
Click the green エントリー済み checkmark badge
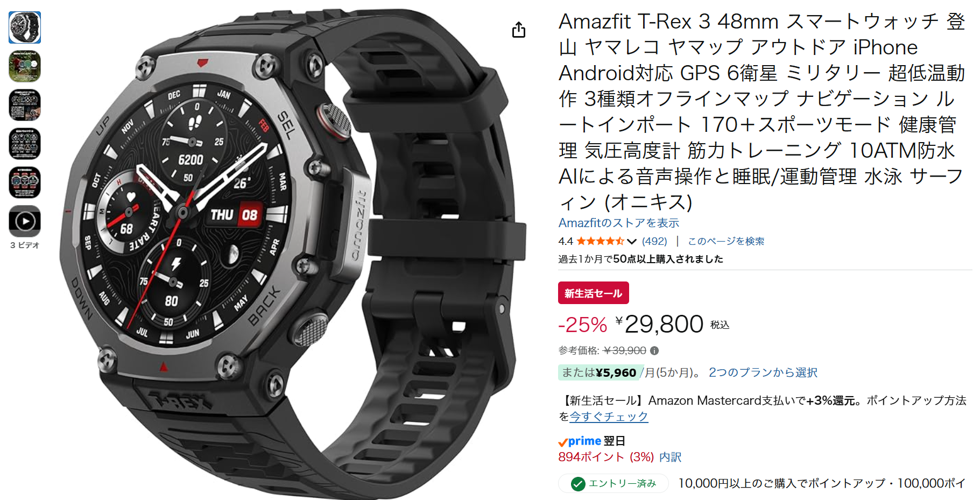pyautogui.click(x=613, y=484)
